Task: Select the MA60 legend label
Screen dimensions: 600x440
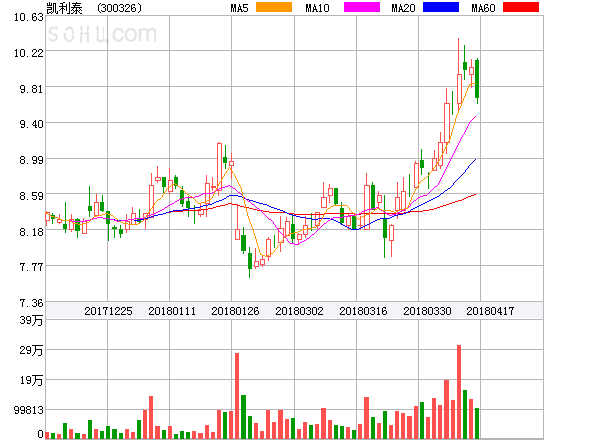Action: click(483, 8)
